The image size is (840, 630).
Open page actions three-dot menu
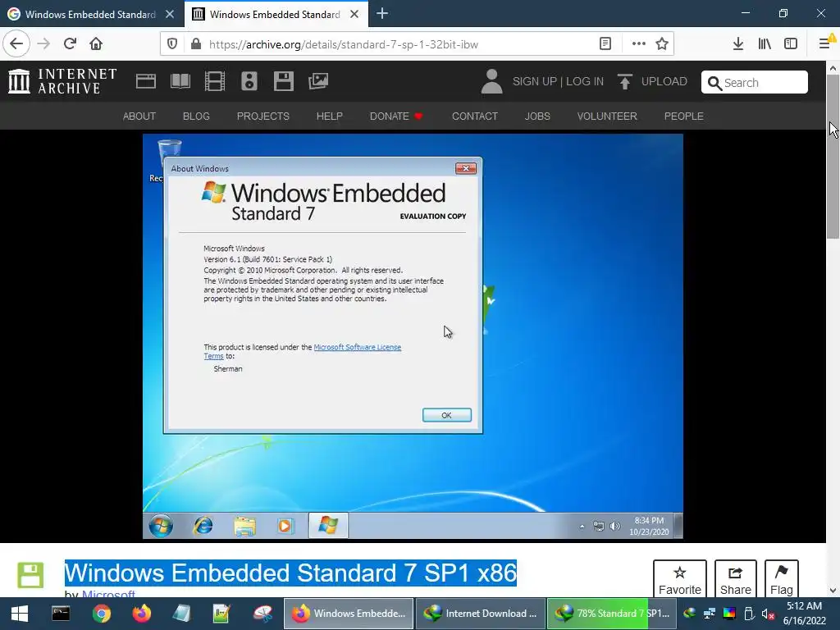click(x=638, y=44)
